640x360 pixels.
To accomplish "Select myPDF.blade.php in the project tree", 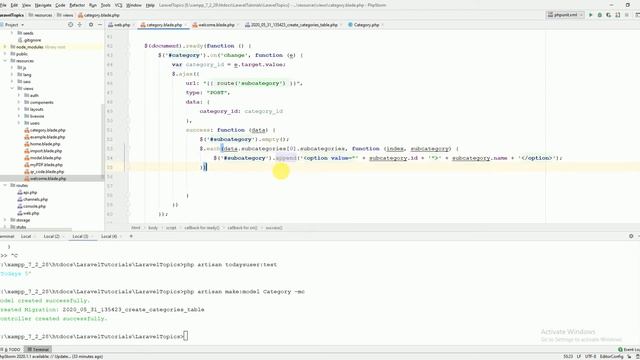I will coord(43,165).
